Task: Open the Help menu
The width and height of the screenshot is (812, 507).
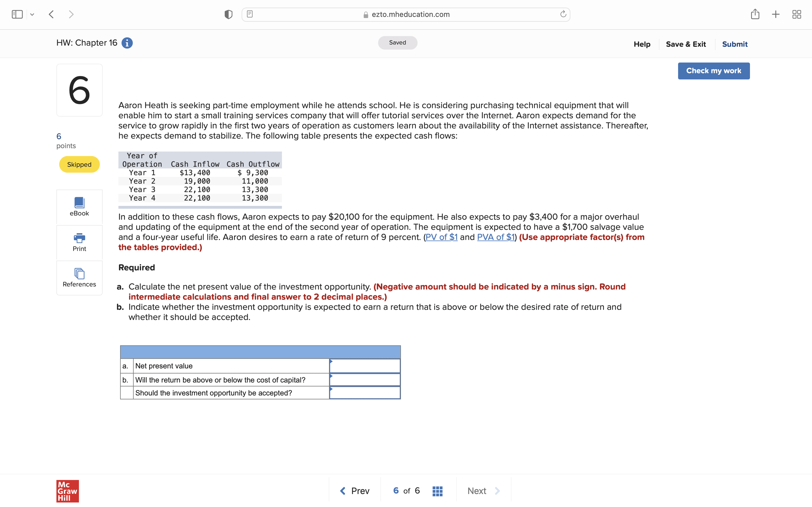Action: [641, 44]
